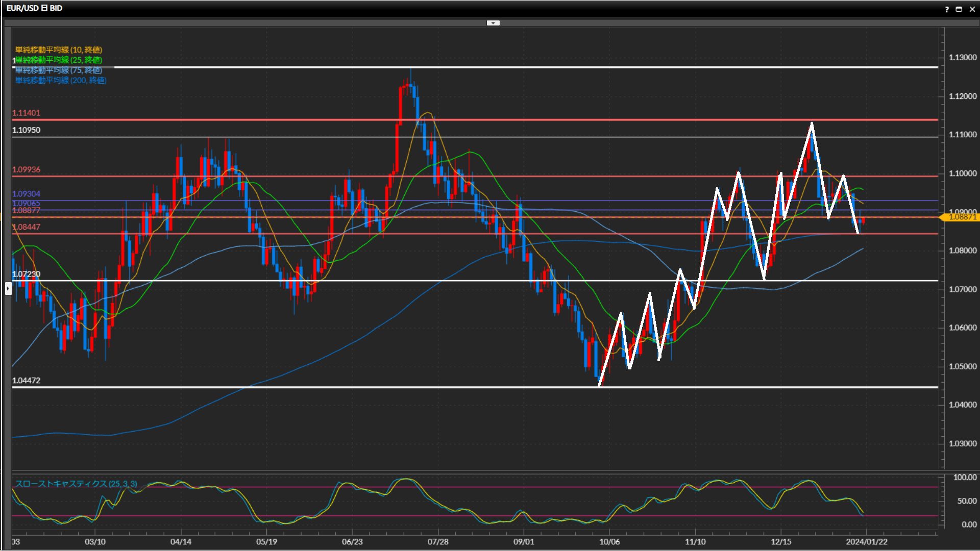980x551 pixels.
Task: Click the 200-period moving average label
Action: [x=61, y=81]
